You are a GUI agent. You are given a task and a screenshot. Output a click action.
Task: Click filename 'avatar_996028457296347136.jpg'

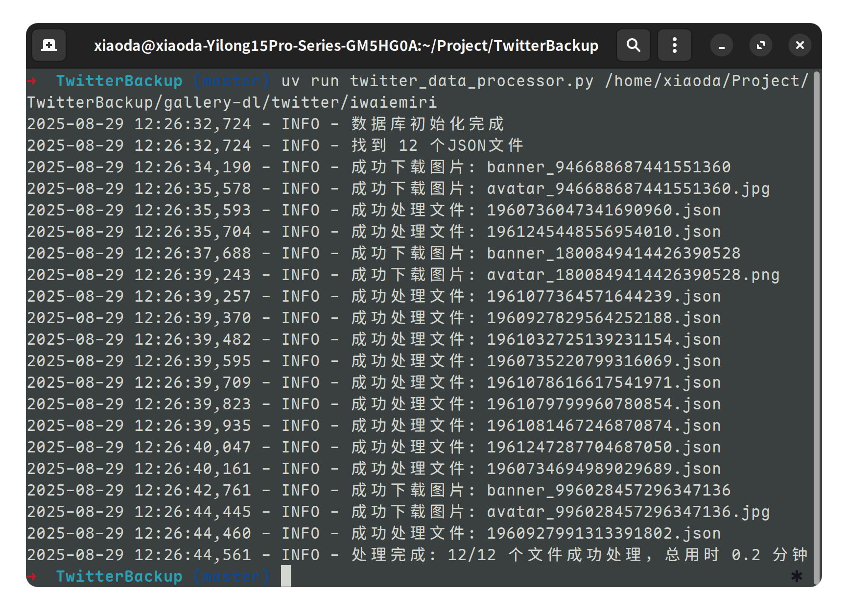(628, 512)
